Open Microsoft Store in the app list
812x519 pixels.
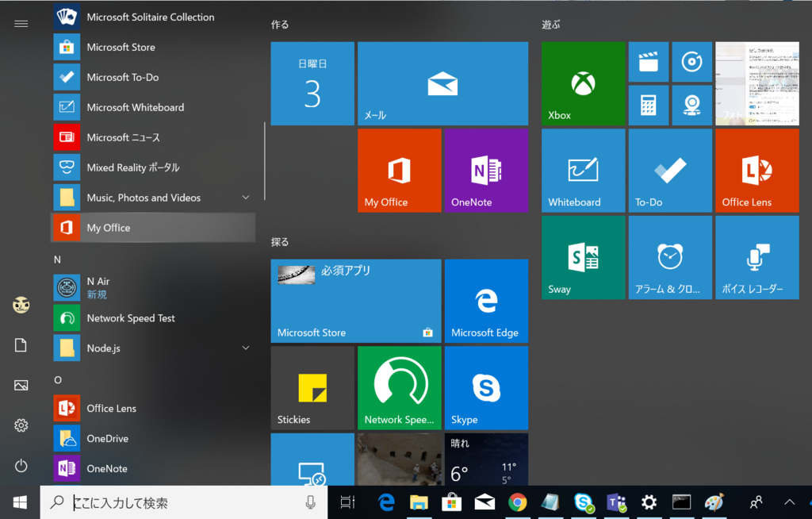pyautogui.click(x=153, y=47)
